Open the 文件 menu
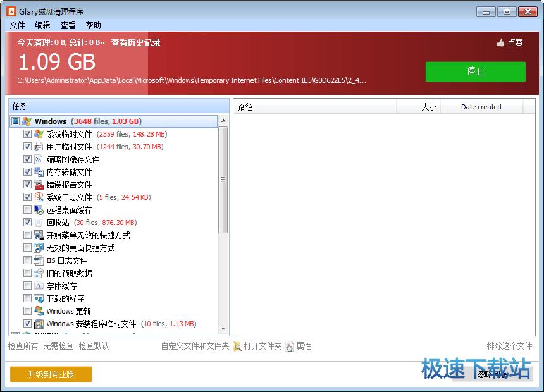This screenshot has height=392, width=544. click(17, 25)
